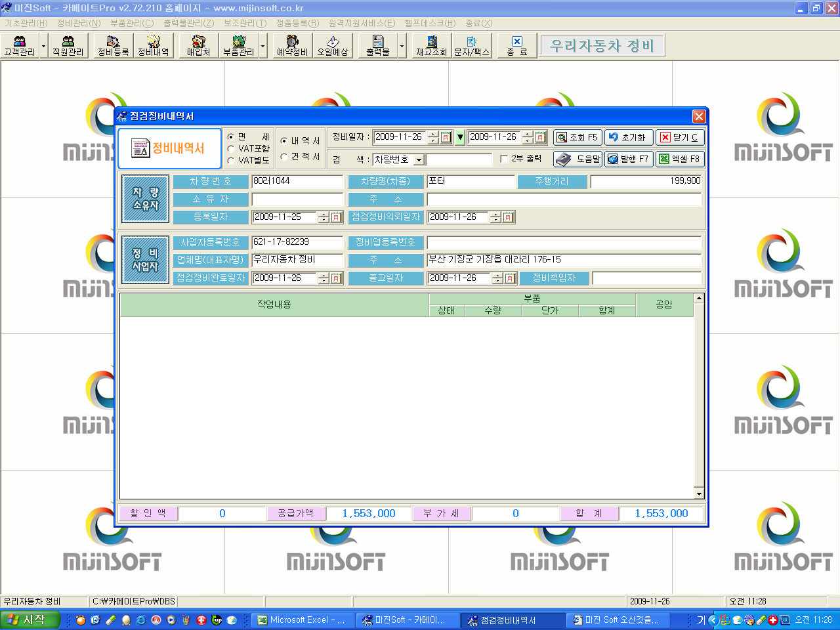Open the 보조관리(T) menu
Image resolution: width=840 pixels, height=630 pixels.
coord(245,23)
